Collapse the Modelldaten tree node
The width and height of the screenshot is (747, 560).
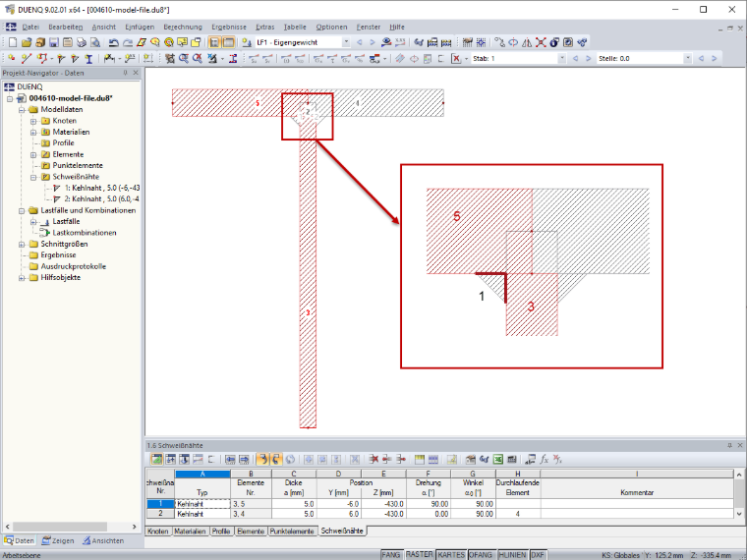pyautogui.click(x=22, y=109)
